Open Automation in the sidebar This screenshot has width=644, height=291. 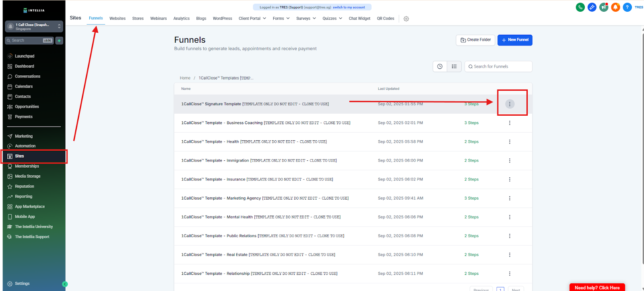25,146
